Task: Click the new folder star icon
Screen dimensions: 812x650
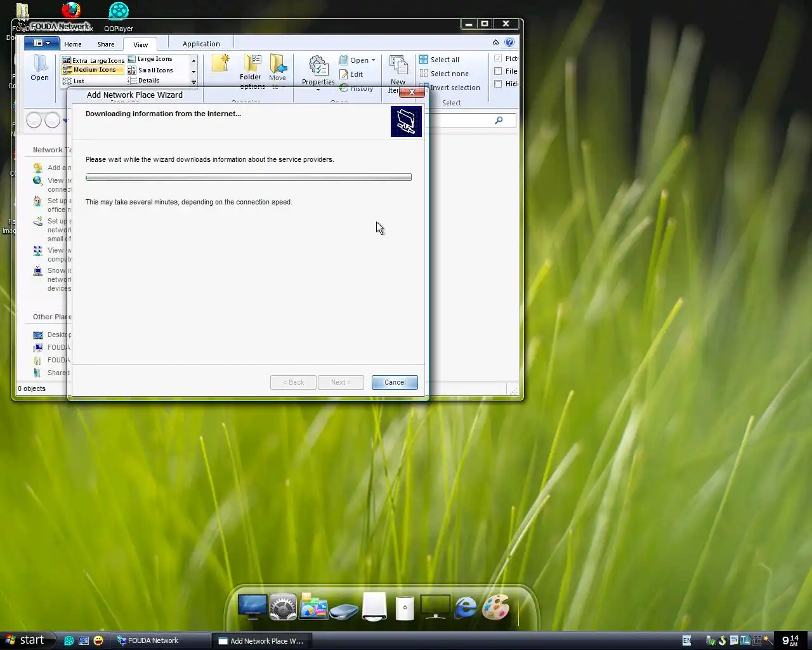Action: coord(221,63)
